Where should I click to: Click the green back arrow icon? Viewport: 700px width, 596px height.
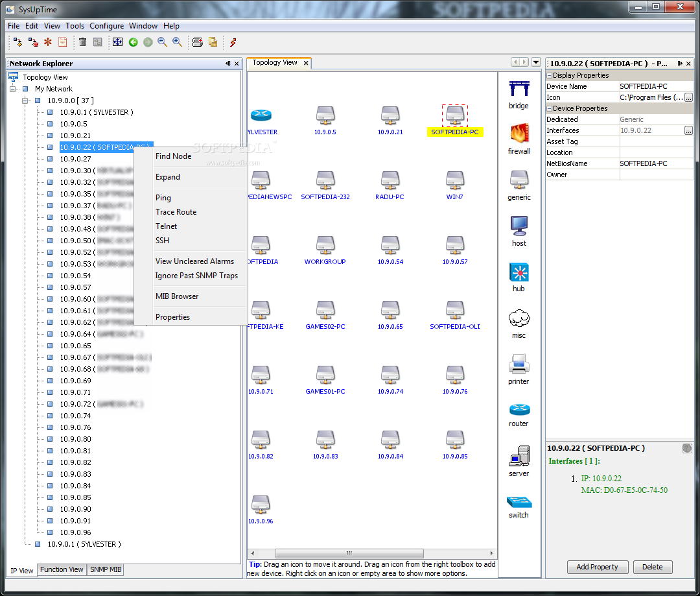133,42
